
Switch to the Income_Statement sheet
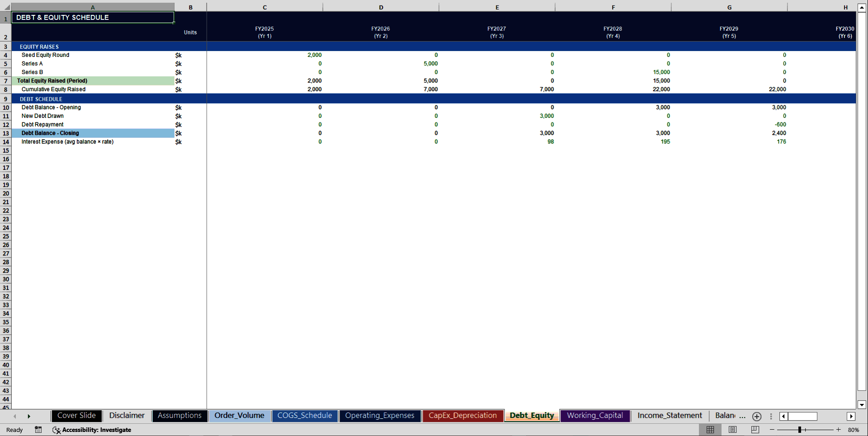click(669, 416)
